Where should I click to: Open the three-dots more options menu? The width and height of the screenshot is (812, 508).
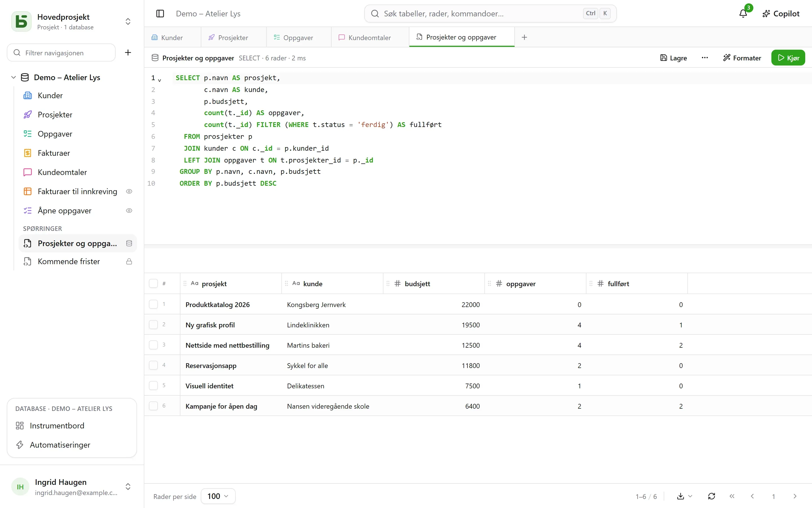pyautogui.click(x=705, y=58)
